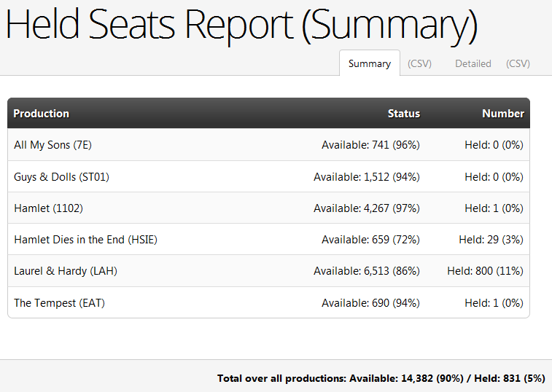Select the All My Sons (7E) row
The width and height of the screenshot is (552, 392).
pyautogui.click(x=268, y=144)
